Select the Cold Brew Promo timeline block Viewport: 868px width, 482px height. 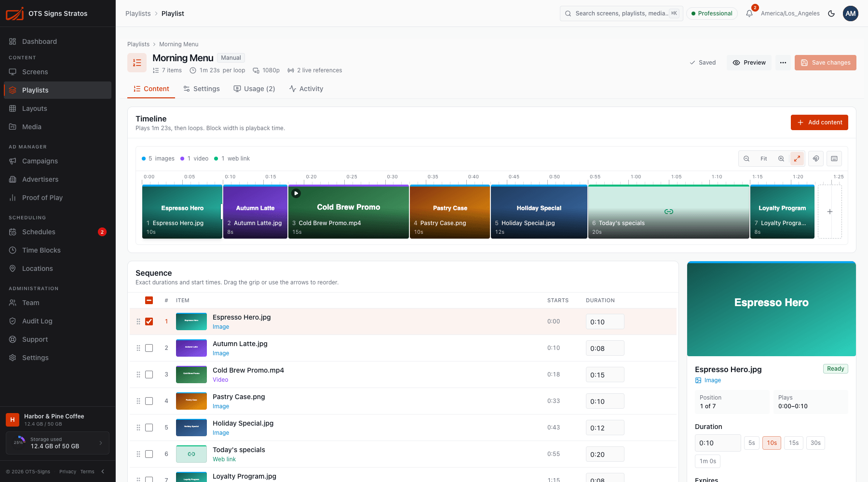coord(349,212)
